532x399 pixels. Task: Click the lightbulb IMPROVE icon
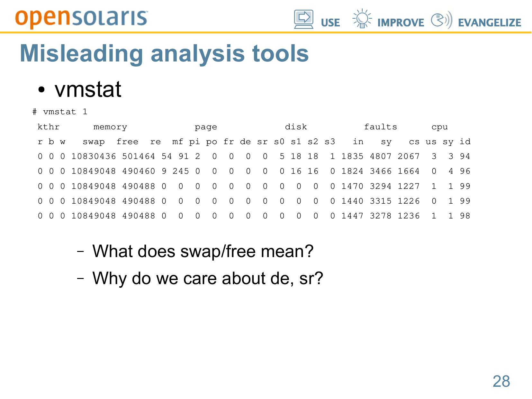click(x=362, y=19)
